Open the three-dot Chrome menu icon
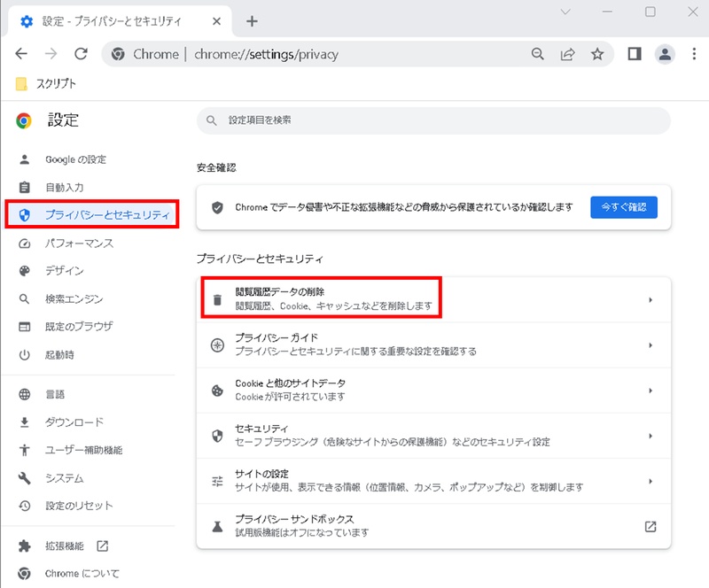709x588 pixels. click(x=695, y=54)
